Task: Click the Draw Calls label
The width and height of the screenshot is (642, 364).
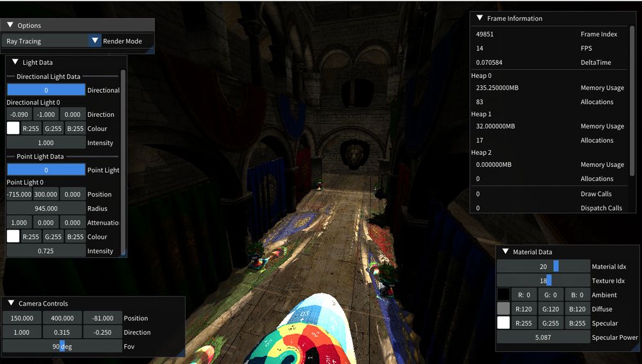Action: (596, 194)
